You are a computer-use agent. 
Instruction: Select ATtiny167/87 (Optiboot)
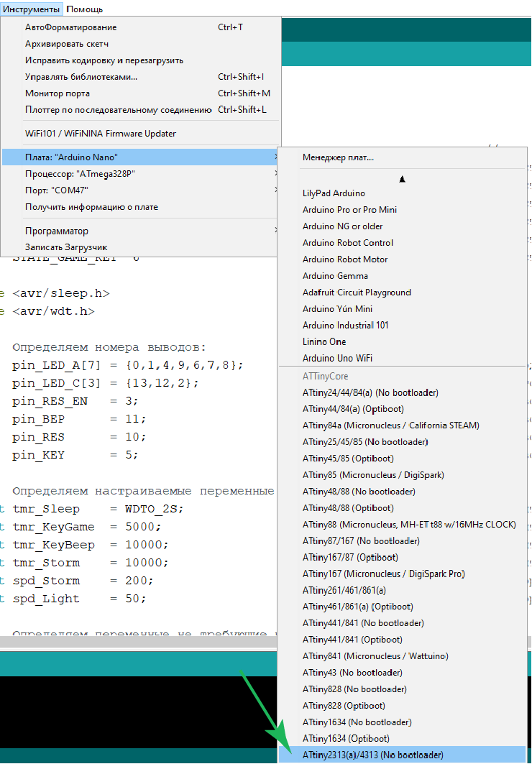[x=403, y=558]
